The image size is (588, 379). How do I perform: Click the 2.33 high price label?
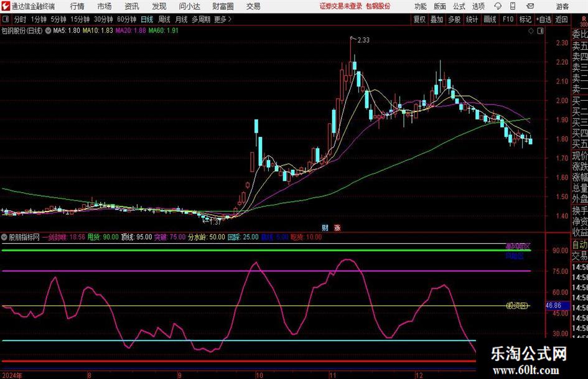click(363, 40)
